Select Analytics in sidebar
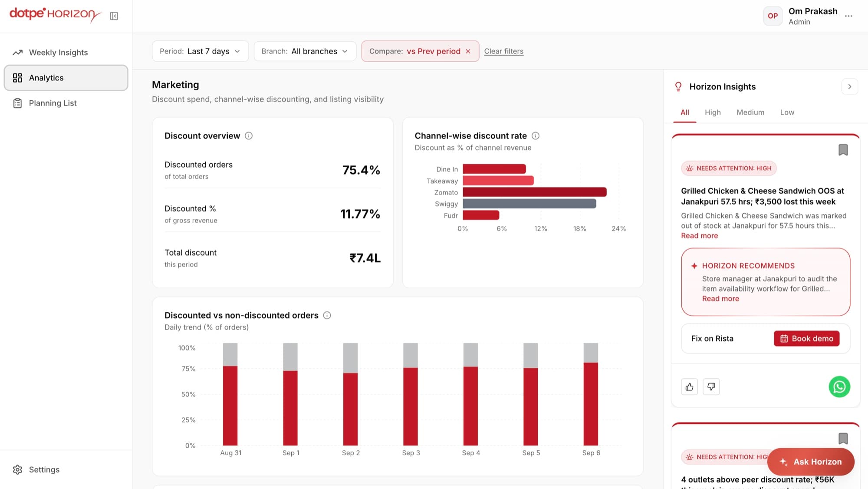868x489 pixels. point(66,78)
